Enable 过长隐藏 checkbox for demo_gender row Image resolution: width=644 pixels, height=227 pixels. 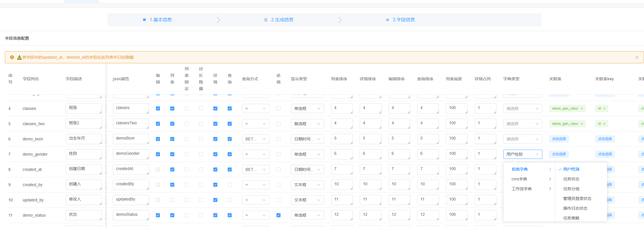point(201,154)
